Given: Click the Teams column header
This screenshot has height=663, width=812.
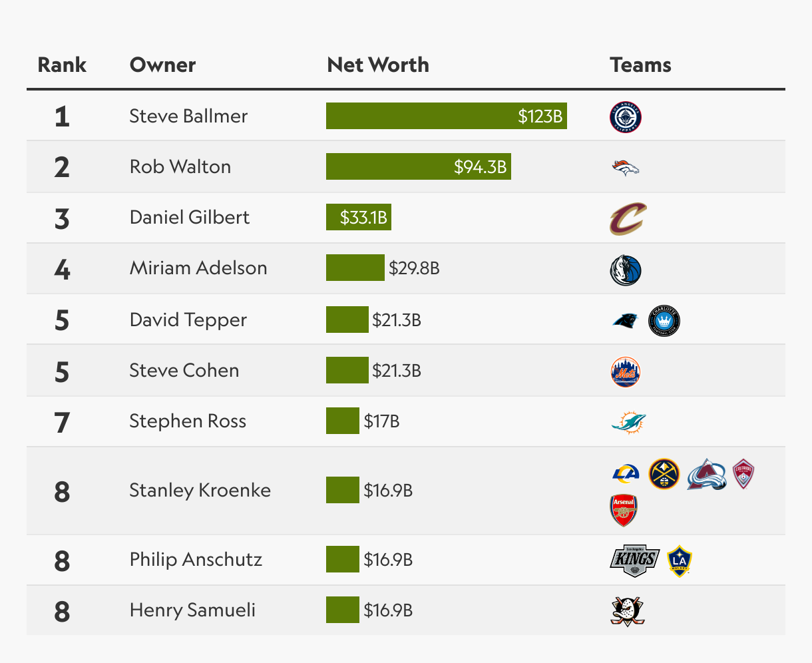Looking at the screenshot, I should [x=640, y=65].
